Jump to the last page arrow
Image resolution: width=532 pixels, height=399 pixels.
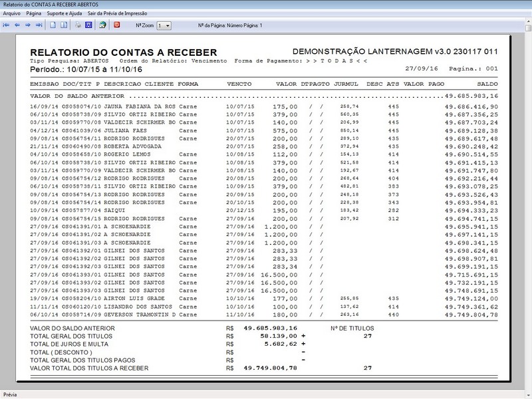39,25
